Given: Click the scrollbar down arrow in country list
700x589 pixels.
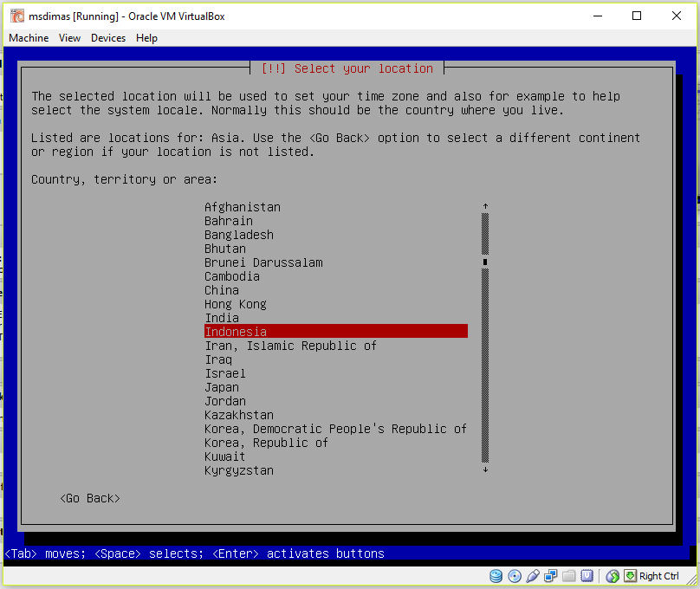Looking at the screenshot, I should coord(485,469).
